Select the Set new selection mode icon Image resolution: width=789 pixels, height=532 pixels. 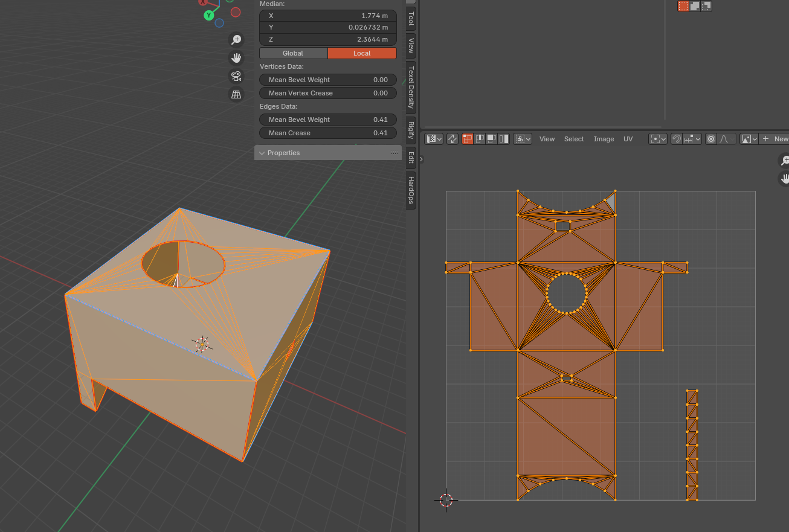(x=683, y=6)
